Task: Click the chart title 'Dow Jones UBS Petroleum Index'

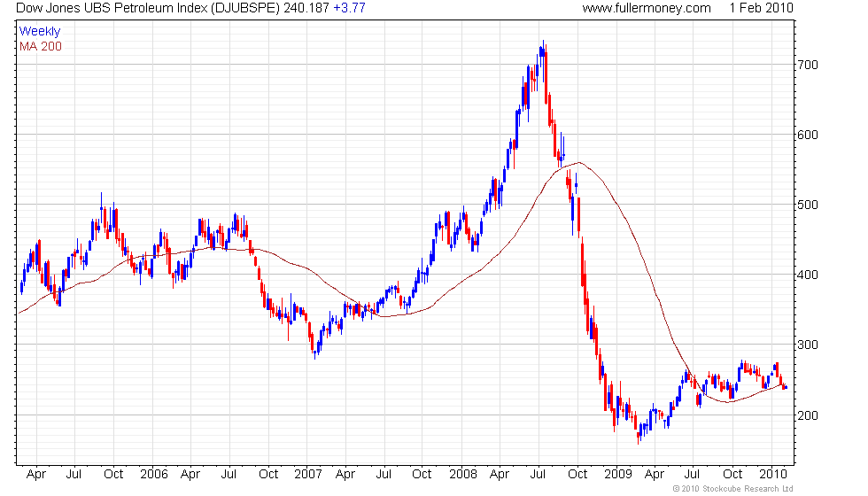Action: pyautogui.click(x=112, y=8)
